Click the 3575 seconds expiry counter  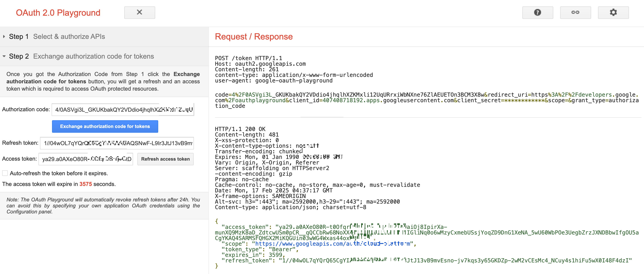point(86,184)
